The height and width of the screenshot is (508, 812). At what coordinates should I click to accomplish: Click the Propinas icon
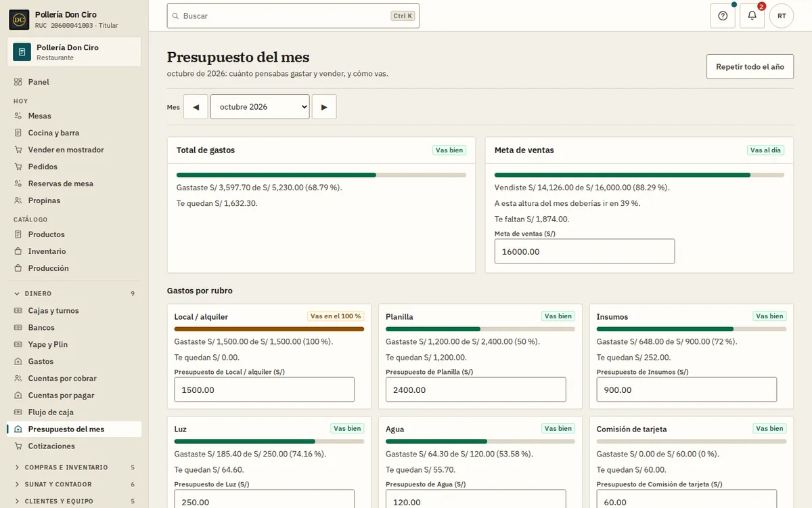click(18, 200)
